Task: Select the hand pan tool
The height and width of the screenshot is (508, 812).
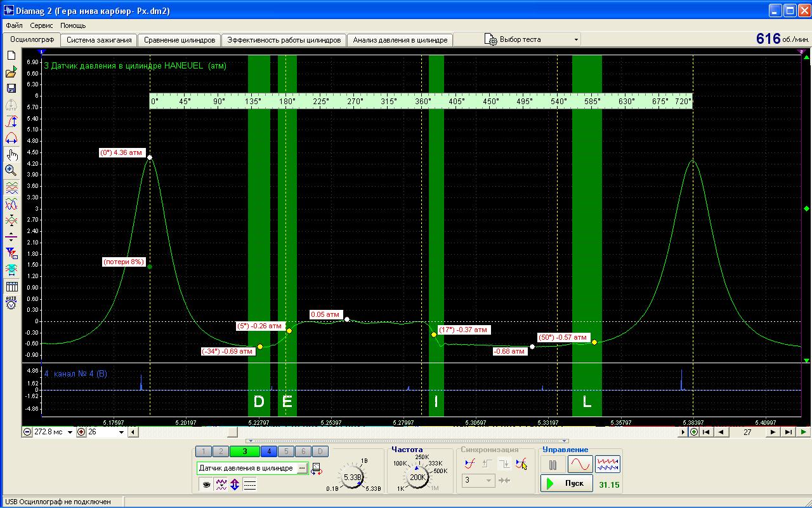Action: [x=11, y=154]
